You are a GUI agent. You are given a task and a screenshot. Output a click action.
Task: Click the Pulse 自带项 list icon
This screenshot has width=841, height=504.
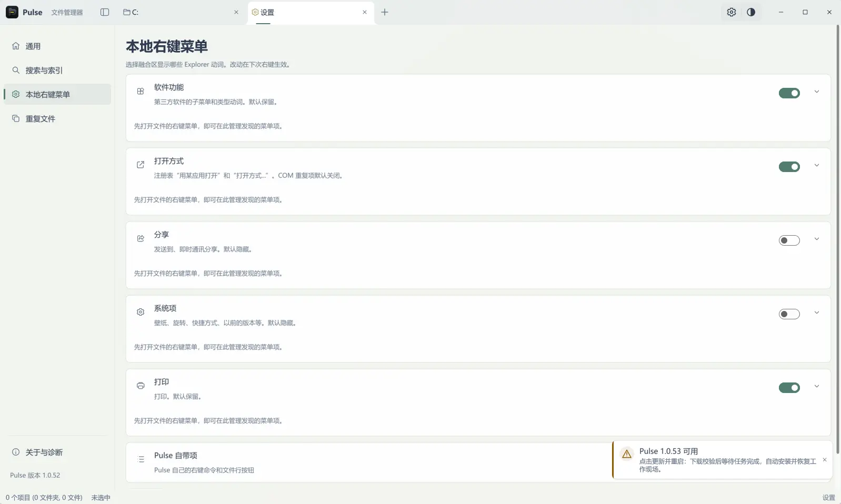pos(141,459)
